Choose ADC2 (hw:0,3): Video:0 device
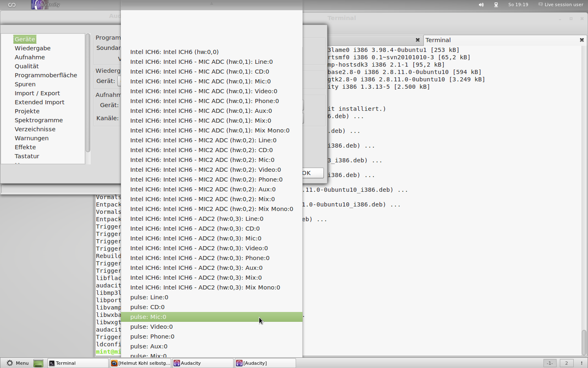This screenshot has height=368, width=588. click(x=212, y=248)
